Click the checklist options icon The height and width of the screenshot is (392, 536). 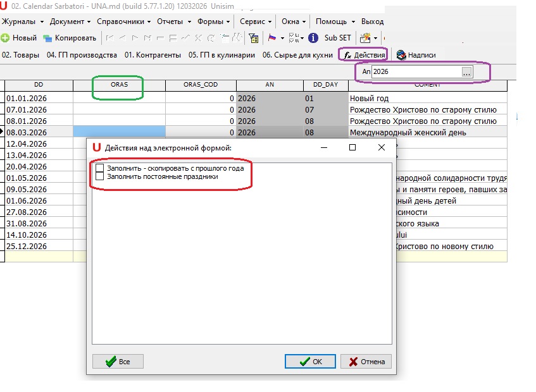point(293,38)
